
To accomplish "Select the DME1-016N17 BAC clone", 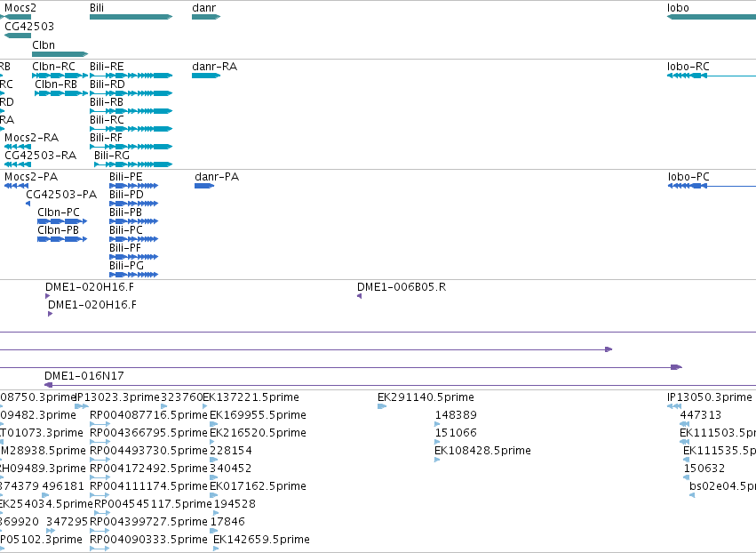I will [400, 385].
